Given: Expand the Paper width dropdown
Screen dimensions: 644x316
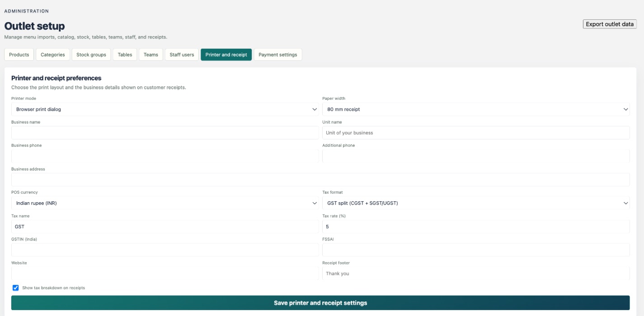Looking at the screenshot, I should [476, 109].
